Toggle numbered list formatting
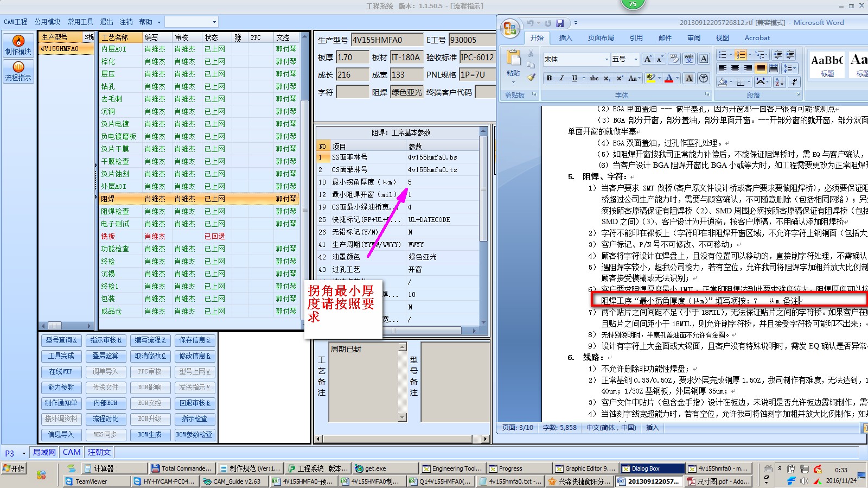Viewport: 868px width, 488px height. click(x=741, y=55)
